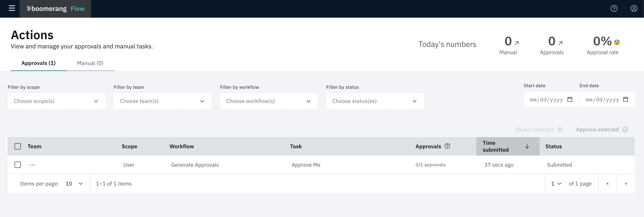Image resolution: width=644 pixels, height=217 pixels.
Task: Open End date calendar icon
Action: pos(626,99)
